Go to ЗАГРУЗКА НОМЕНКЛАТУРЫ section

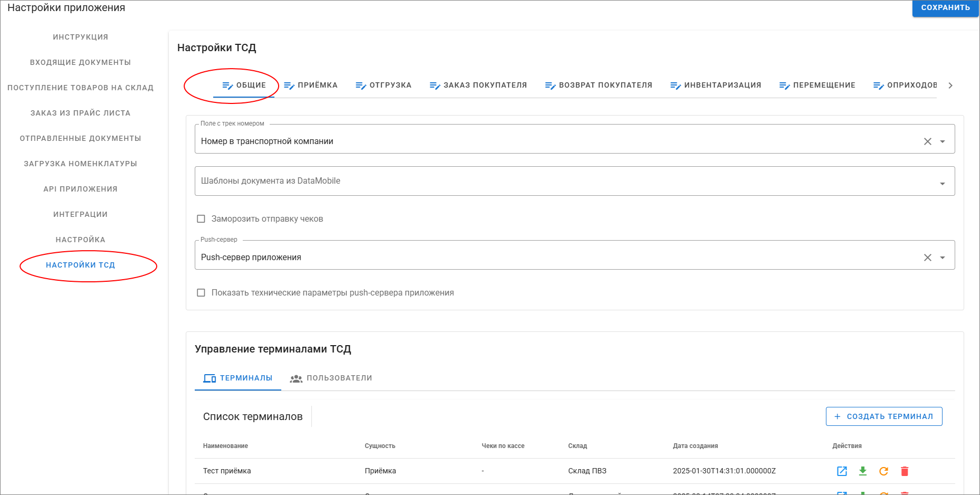80,164
